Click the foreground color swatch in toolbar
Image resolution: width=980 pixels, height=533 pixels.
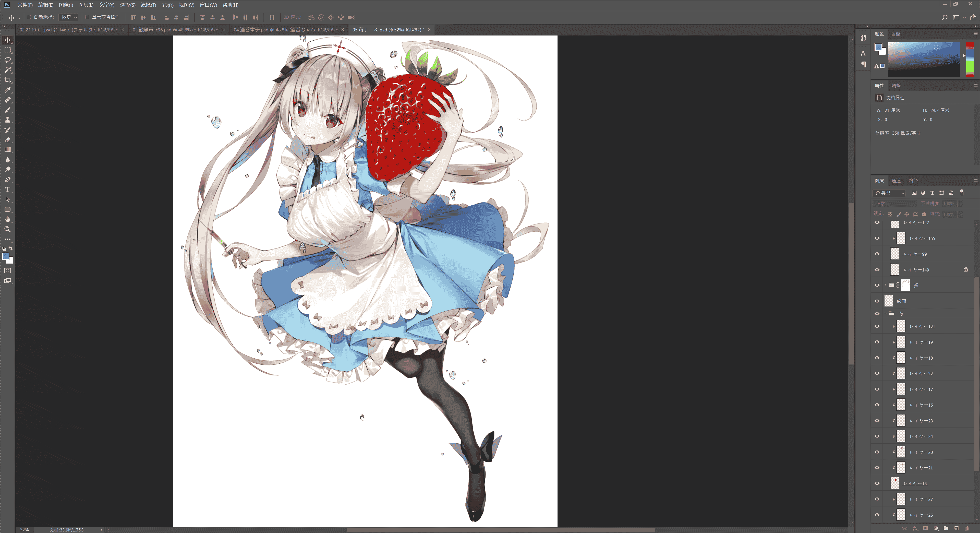point(6,257)
